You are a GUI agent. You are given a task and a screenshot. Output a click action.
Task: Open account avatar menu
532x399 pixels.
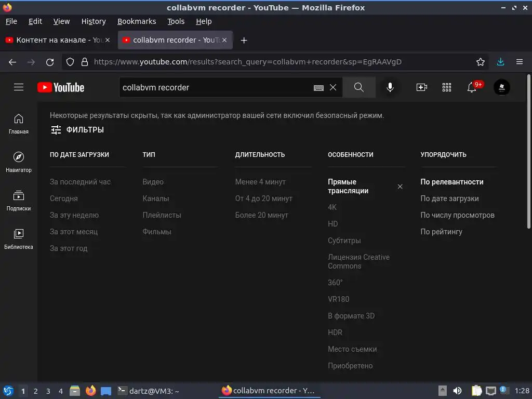pyautogui.click(x=502, y=87)
